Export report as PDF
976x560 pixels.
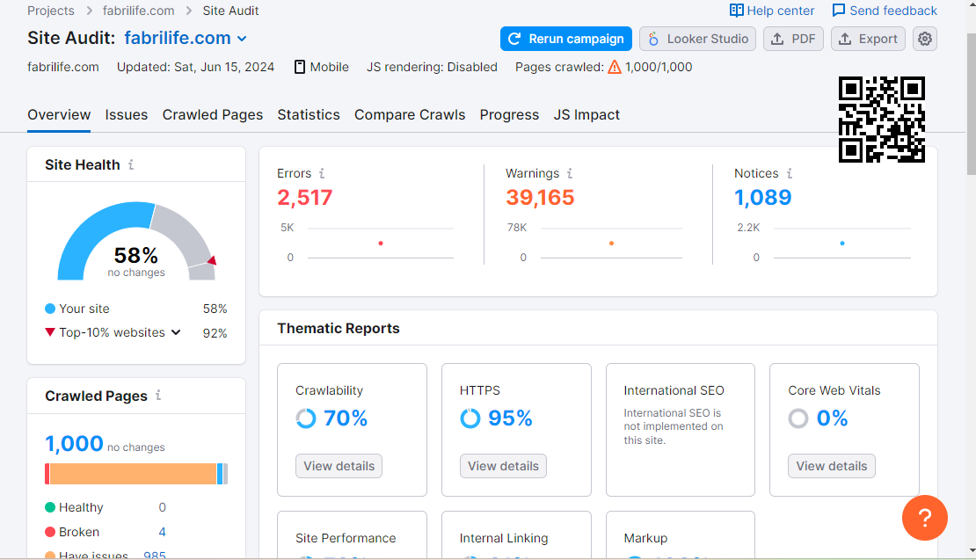coord(793,39)
